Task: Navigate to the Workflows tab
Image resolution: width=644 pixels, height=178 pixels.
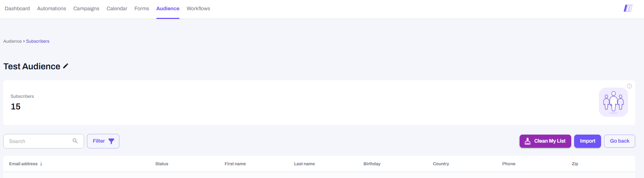Action: click(x=198, y=8)
